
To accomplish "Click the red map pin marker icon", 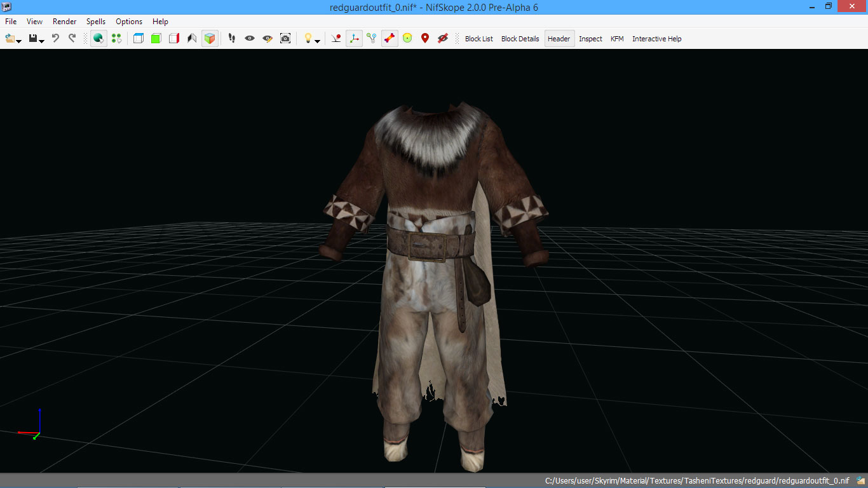I will [x=425, y=39].
